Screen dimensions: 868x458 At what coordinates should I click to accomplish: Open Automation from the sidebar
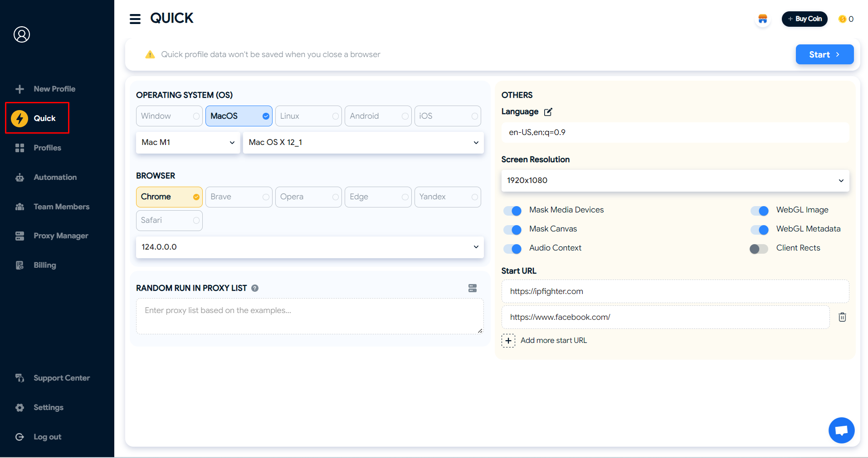[55, 177]
